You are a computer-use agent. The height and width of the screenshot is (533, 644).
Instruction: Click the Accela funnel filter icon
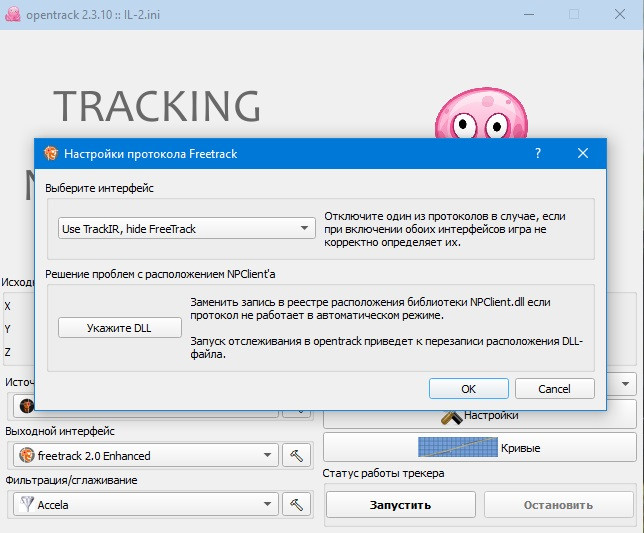pos(27,504)
